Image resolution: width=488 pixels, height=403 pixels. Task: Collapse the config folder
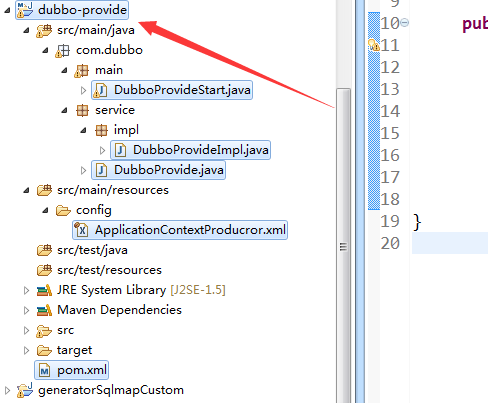[x=45, y=211]
